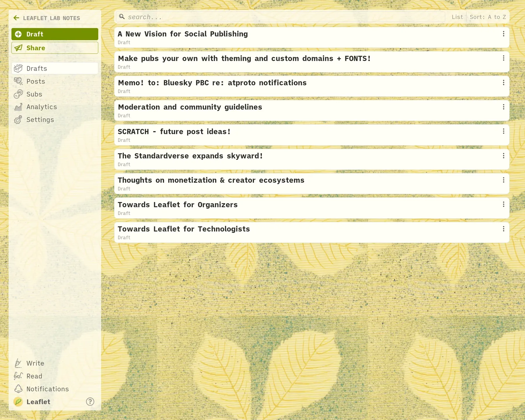Go to the Posts section
525x420 pixels.
55,81
